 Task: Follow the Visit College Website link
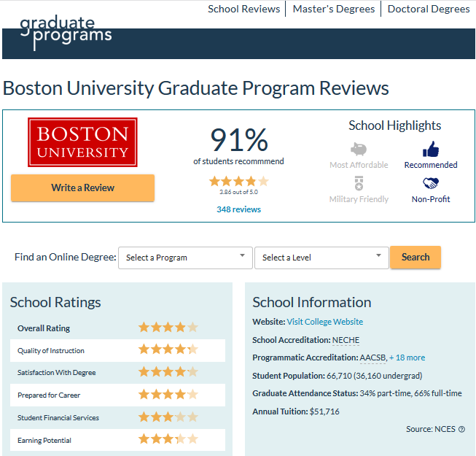(324, 322)
